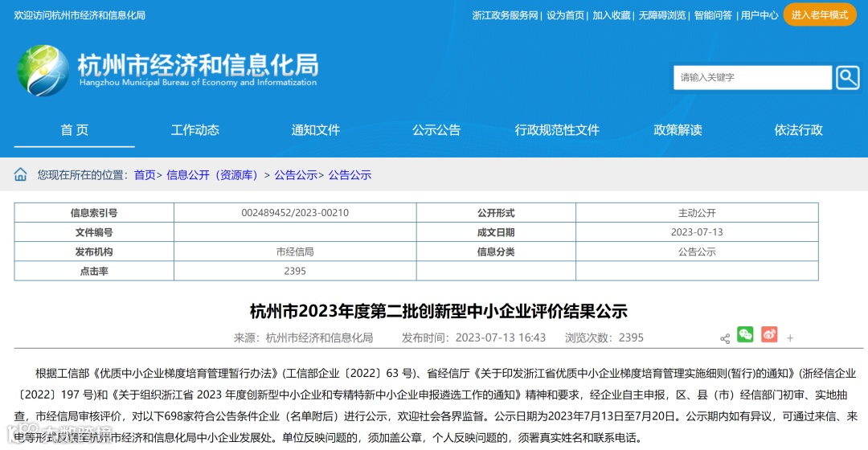Screen dimensions: 868x450
Task: Open the 公示公告 navigation tab
Action: tap(436, 130)
